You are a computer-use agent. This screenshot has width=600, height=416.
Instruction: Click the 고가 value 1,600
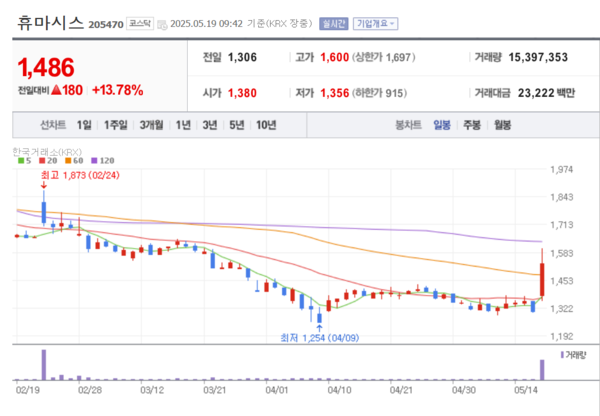[x=334, y=57]
